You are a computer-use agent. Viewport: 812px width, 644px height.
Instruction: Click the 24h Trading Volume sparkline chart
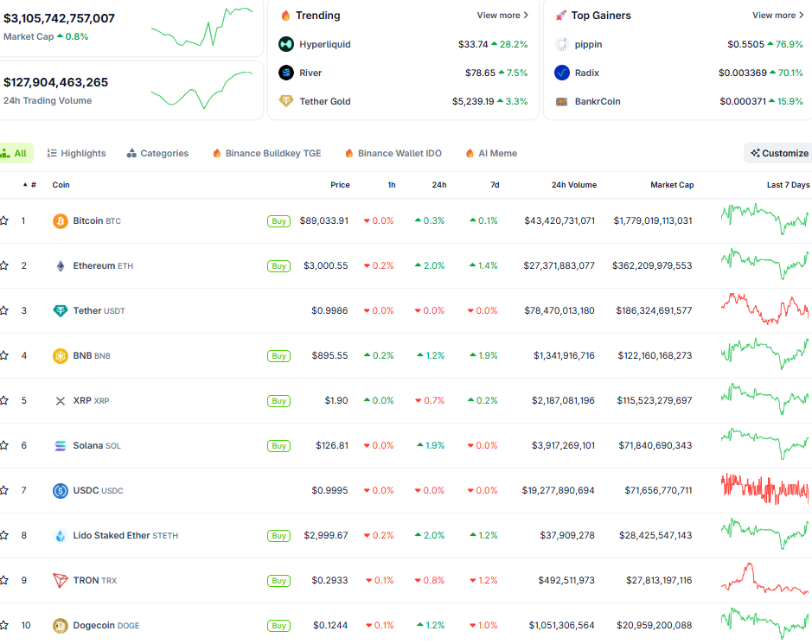tap(202, 89)
